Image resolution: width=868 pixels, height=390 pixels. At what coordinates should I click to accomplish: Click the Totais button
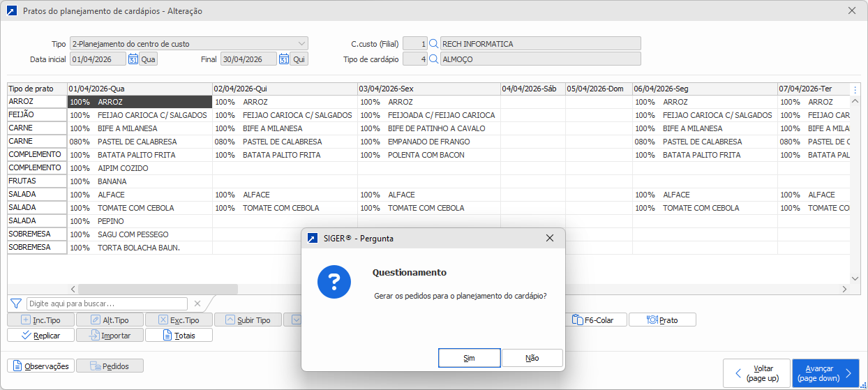point(179,336)
